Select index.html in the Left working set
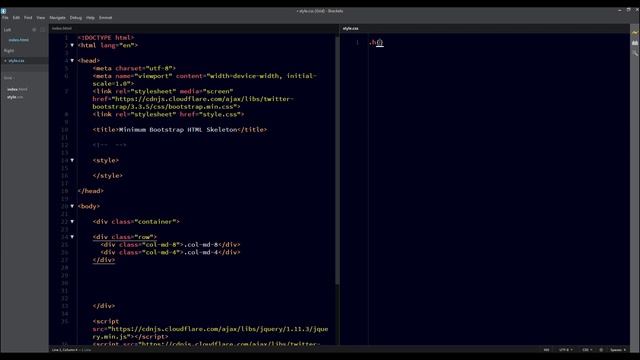Image resolution: width=640 pixels, height=360 pixels. click(19, 40)
